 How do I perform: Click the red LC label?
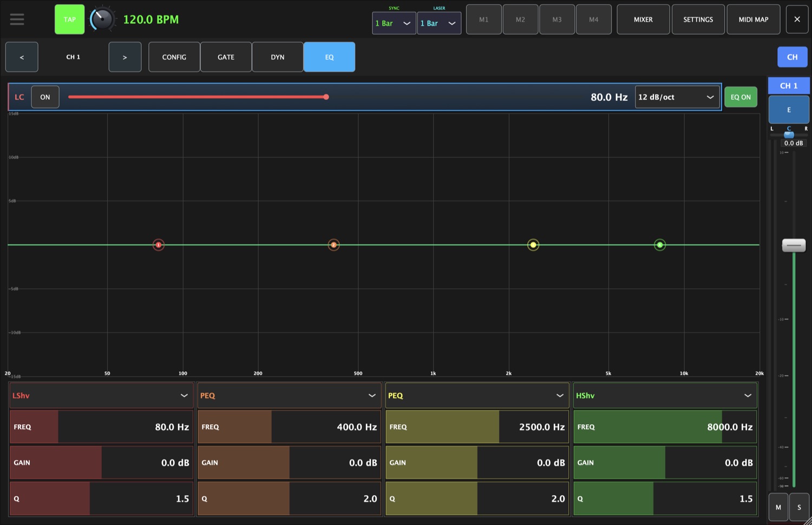coord(19,97)
